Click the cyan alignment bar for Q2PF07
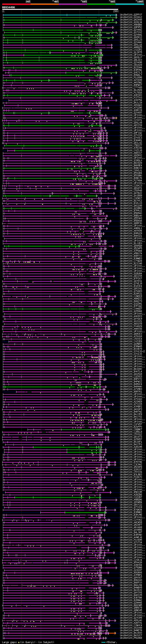This screenshot has width=146, height=644. [60, 15]
